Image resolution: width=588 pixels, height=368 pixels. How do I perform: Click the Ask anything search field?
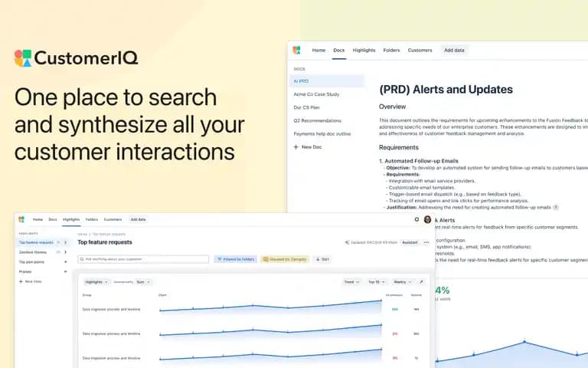tap(143, 259)
